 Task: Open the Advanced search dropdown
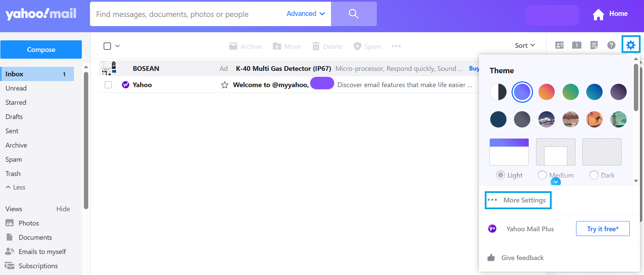(x=306, y=14)
